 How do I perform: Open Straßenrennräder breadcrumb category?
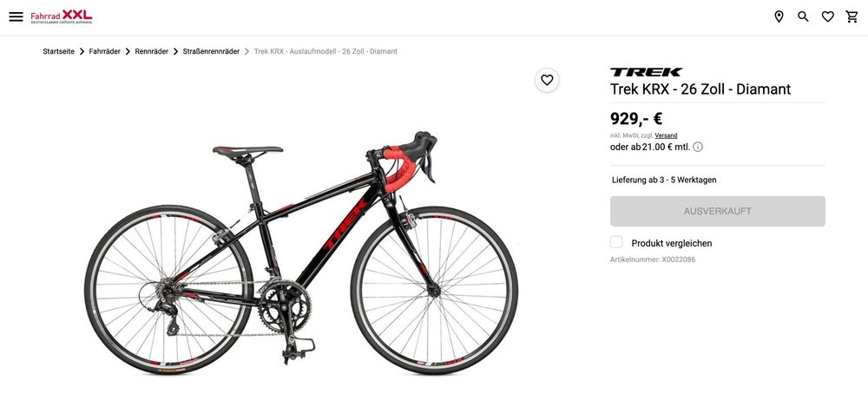[x=211, y=51]
